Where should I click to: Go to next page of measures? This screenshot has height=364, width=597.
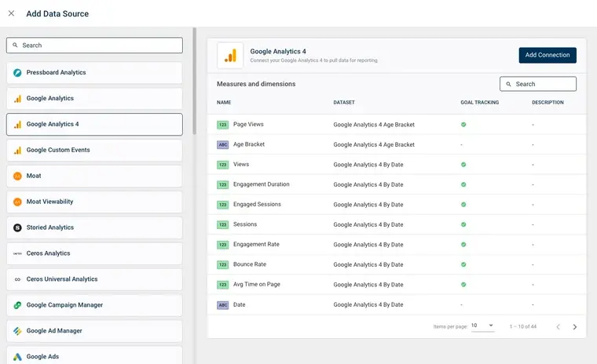tap(574, 326)
